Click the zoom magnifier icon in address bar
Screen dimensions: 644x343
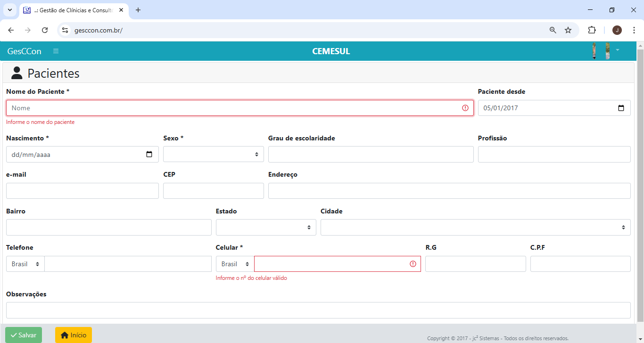pos(553,30)
